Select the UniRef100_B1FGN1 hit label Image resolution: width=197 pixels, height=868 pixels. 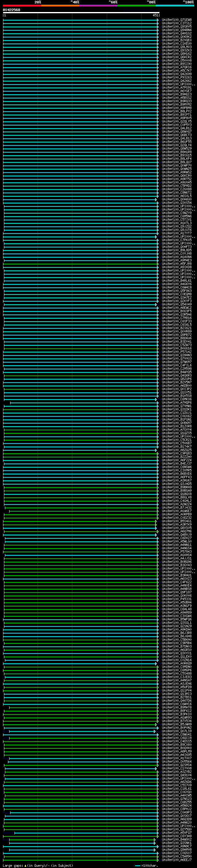point(176,419)
